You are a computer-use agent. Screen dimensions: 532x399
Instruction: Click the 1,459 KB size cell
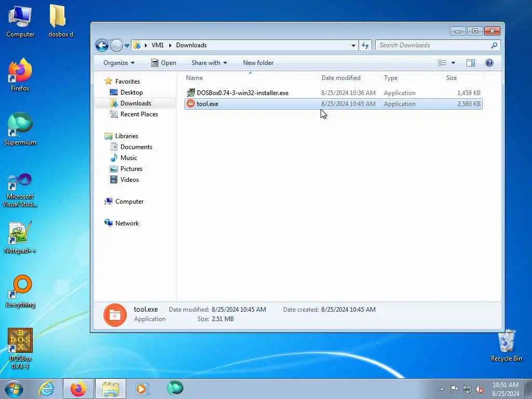click(469, 92)
